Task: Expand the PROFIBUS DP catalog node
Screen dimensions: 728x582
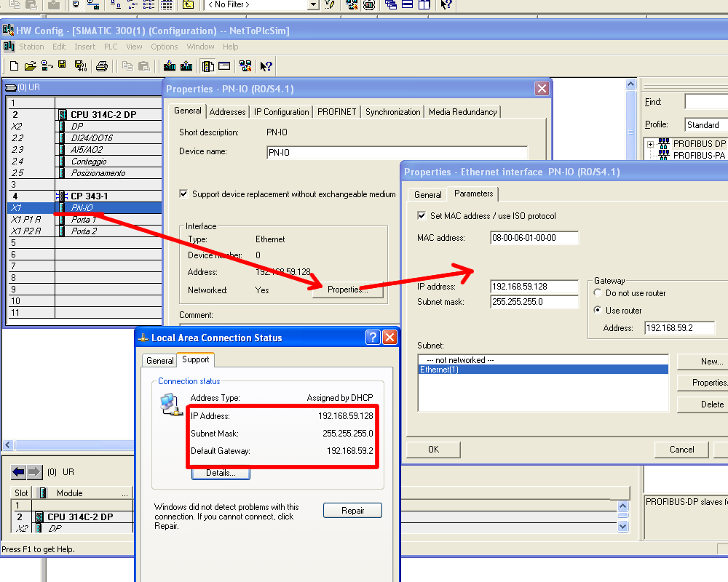Action: coord(650,144)
